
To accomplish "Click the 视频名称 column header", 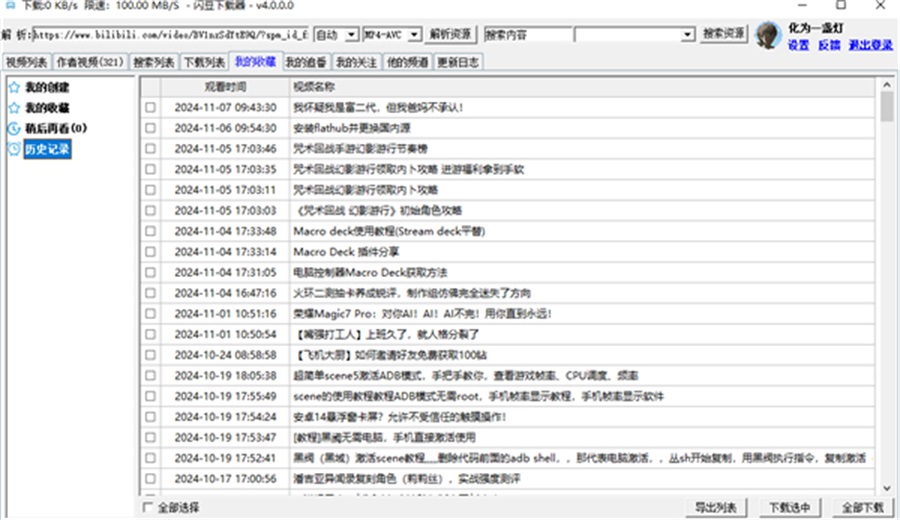I will (582, 87).
